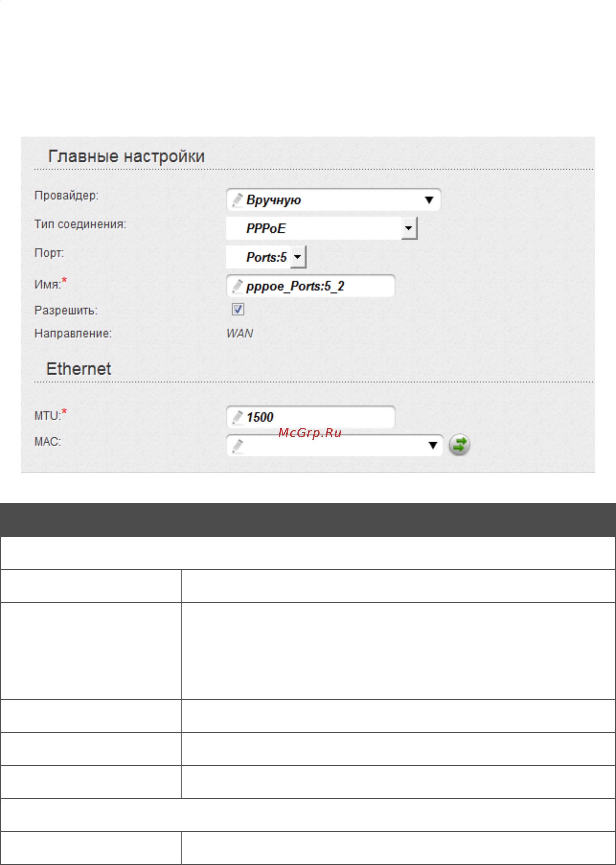The image size is (616, 865).
Task: Toggle the Разрешить checkbox
Action: point(238,309)
